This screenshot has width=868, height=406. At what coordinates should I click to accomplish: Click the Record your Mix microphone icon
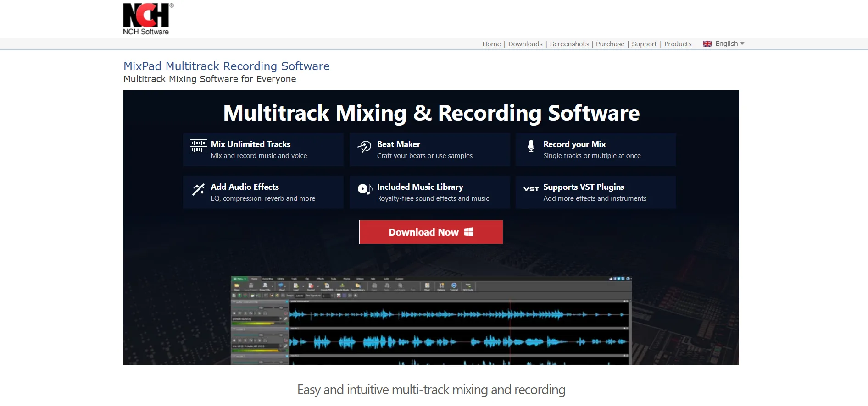(531, 146)
